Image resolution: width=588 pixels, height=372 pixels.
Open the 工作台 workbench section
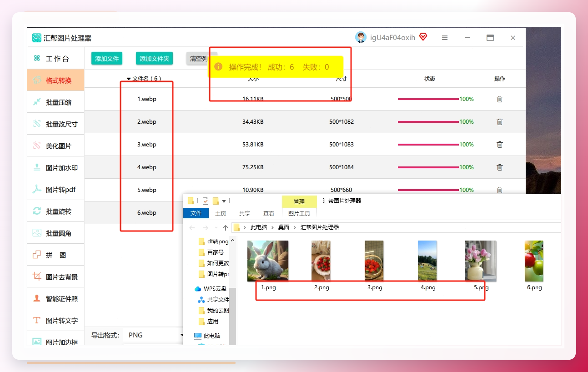pos(55,59)
